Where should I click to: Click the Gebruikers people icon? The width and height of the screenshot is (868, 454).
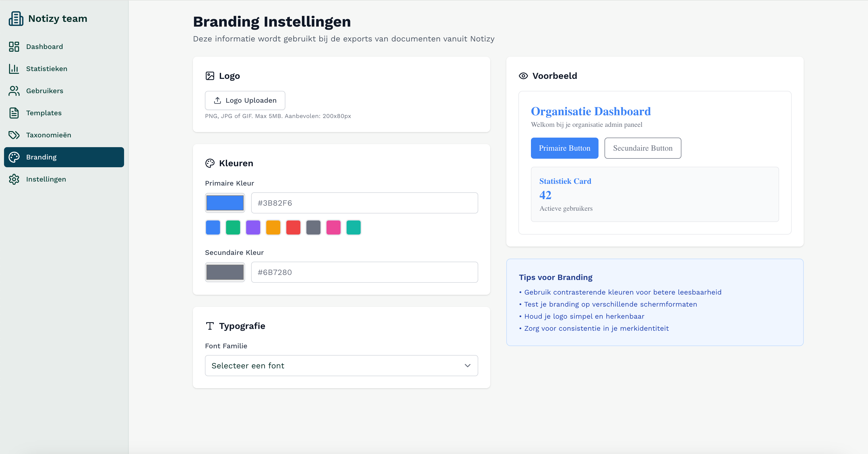coord(14,91)
